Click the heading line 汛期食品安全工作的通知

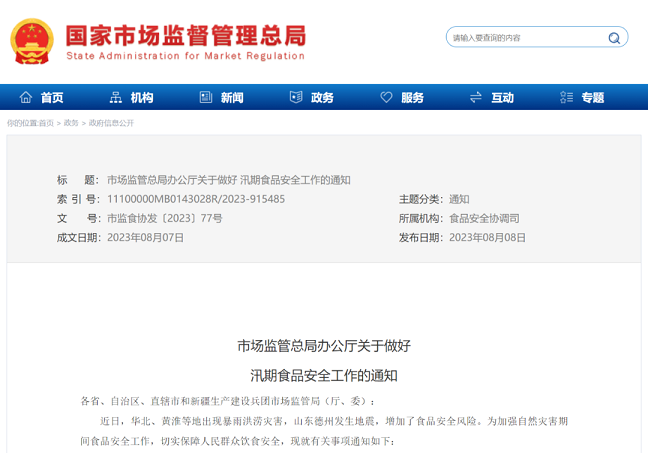coord(324,376)
